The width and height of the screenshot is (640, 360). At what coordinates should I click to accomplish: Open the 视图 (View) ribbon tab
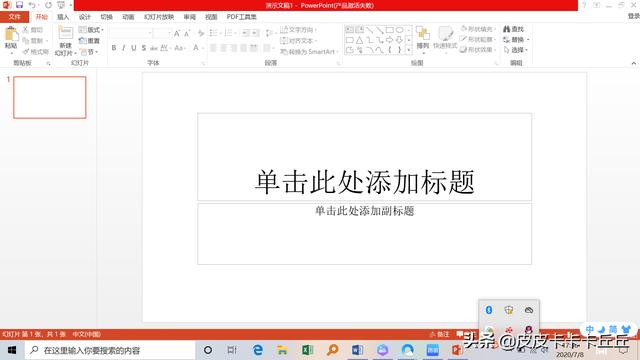point(211,17)
